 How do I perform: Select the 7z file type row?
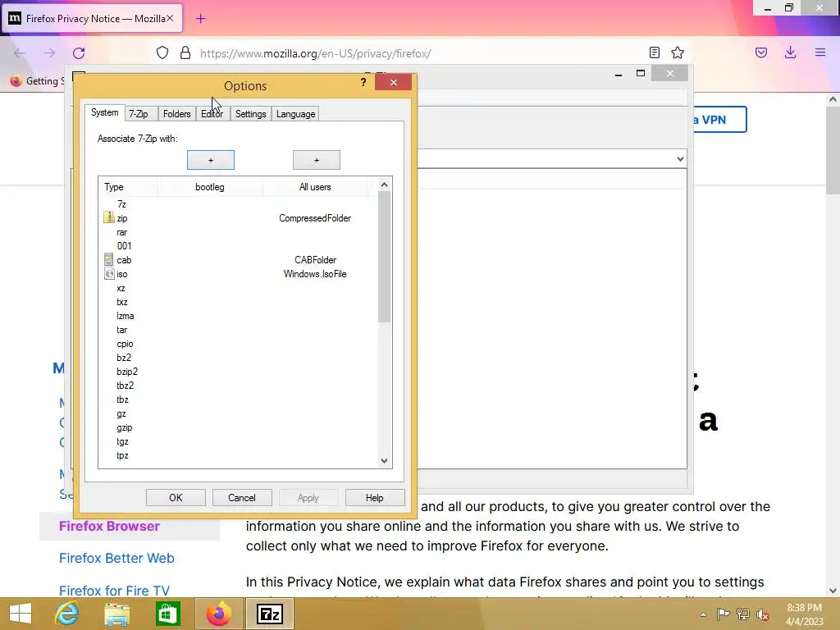pos(239,204)
